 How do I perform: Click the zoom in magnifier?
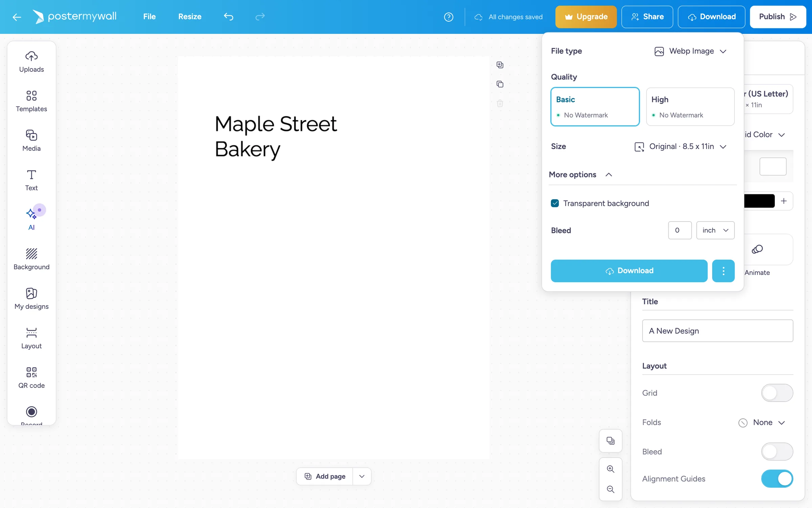pyautogui.click(x=611, y=469)
